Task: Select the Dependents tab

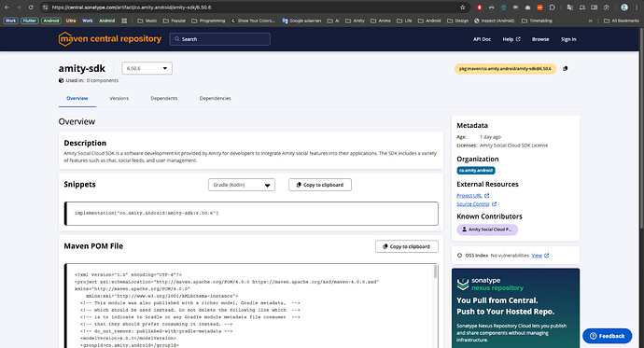Action: [x=164, y=99]
